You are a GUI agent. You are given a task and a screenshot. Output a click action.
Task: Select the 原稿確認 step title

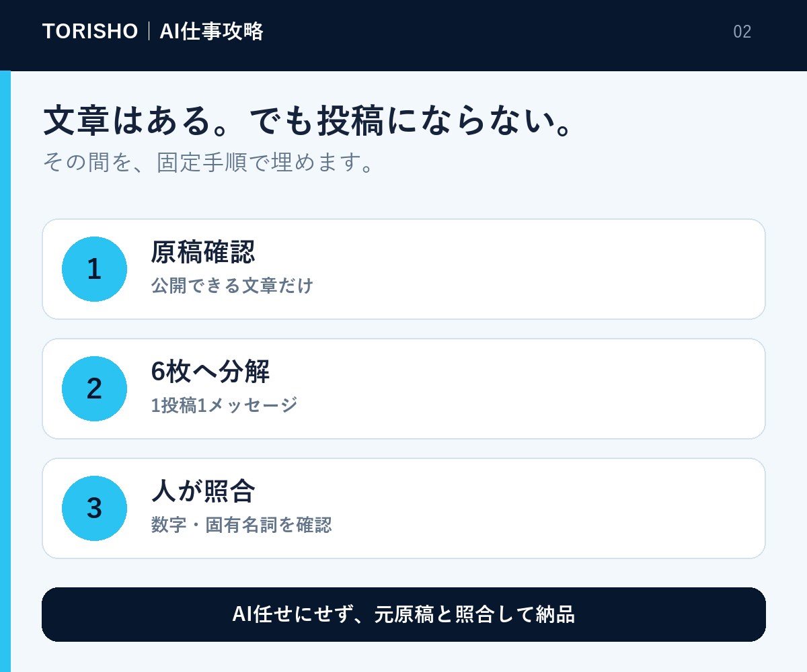[203, 252]
